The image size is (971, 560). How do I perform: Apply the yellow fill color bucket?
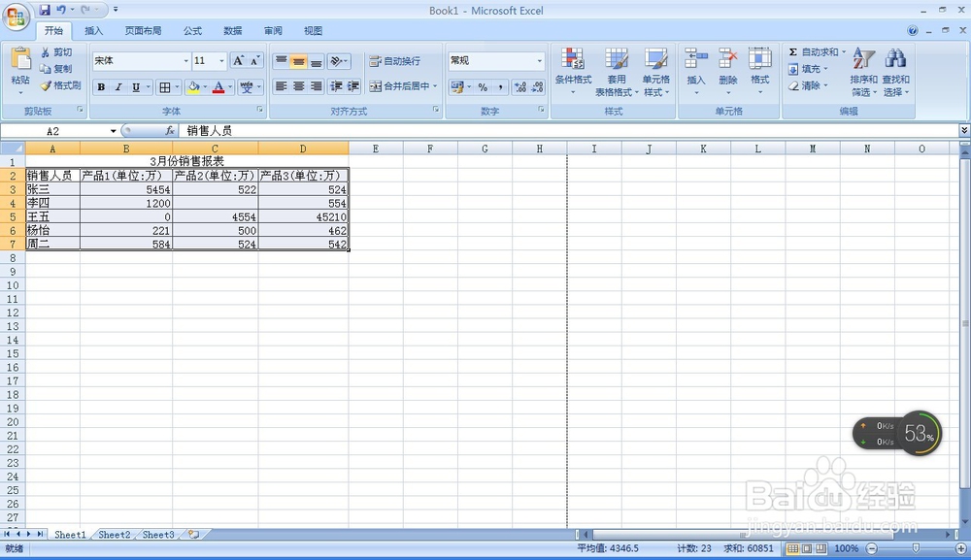(x=194, y=87)
